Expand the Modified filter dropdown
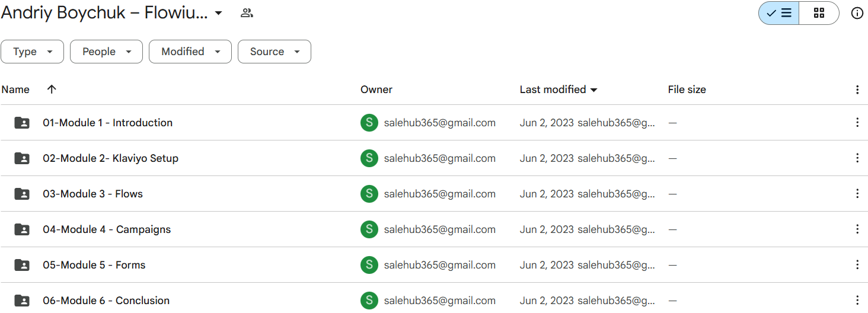Image resolution: width=868 pixels, height=313 pixels. (190, 52)
